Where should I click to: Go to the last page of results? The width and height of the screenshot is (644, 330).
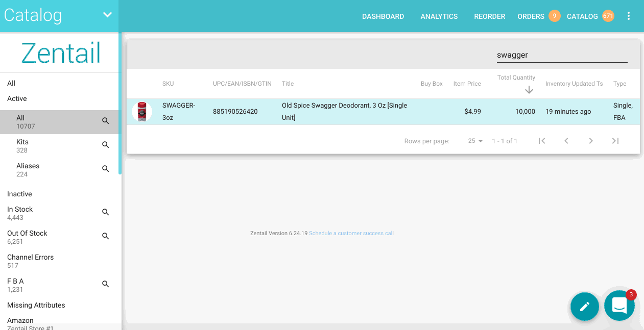[615, 141]
